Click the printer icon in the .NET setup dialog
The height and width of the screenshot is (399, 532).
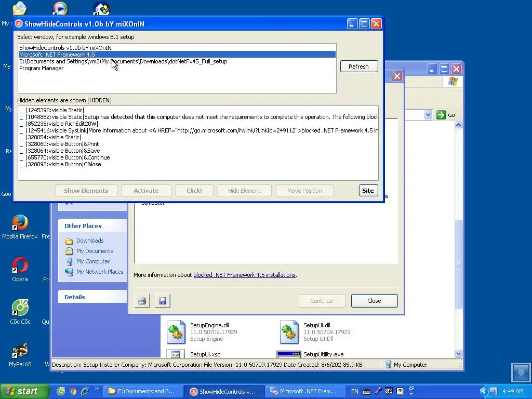coord(142,301)
